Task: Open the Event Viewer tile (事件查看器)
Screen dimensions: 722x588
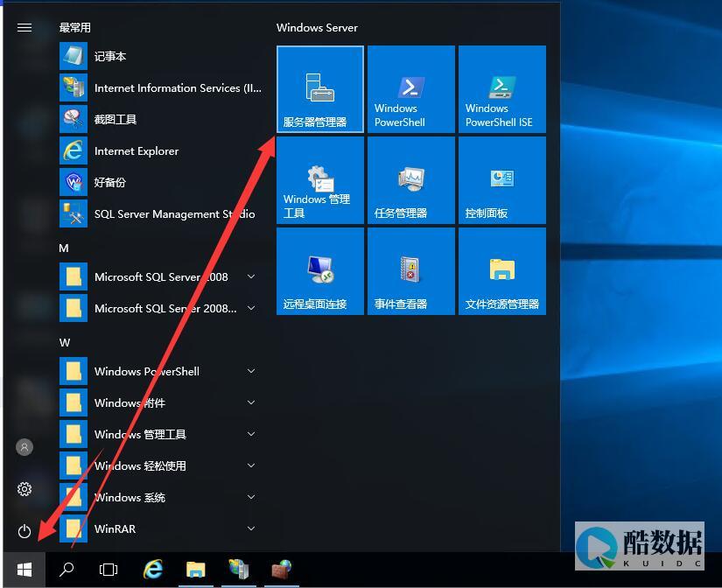Action: 410,271
